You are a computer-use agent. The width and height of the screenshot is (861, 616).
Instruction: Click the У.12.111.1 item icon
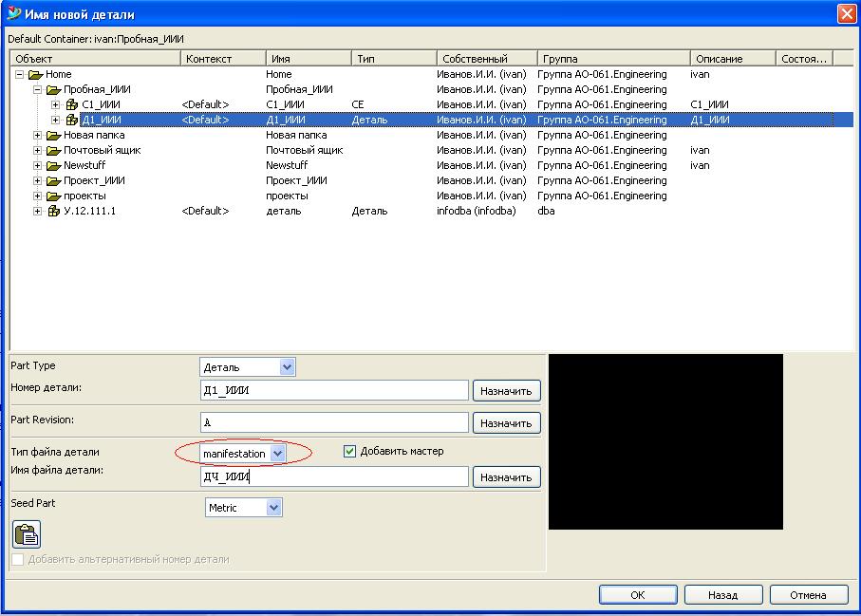(x=54, y=211)
